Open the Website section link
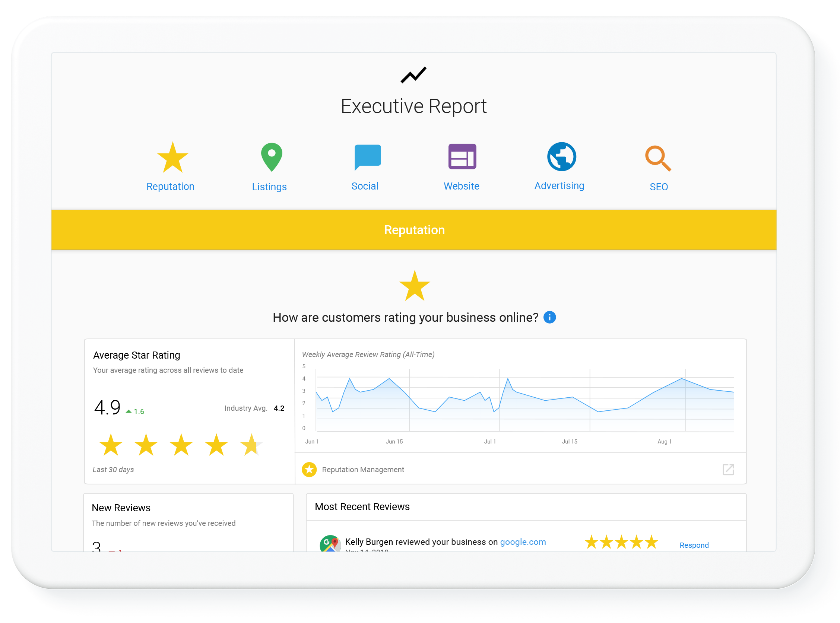The height and width of the screenshot is (623, 840). point(461,186)
